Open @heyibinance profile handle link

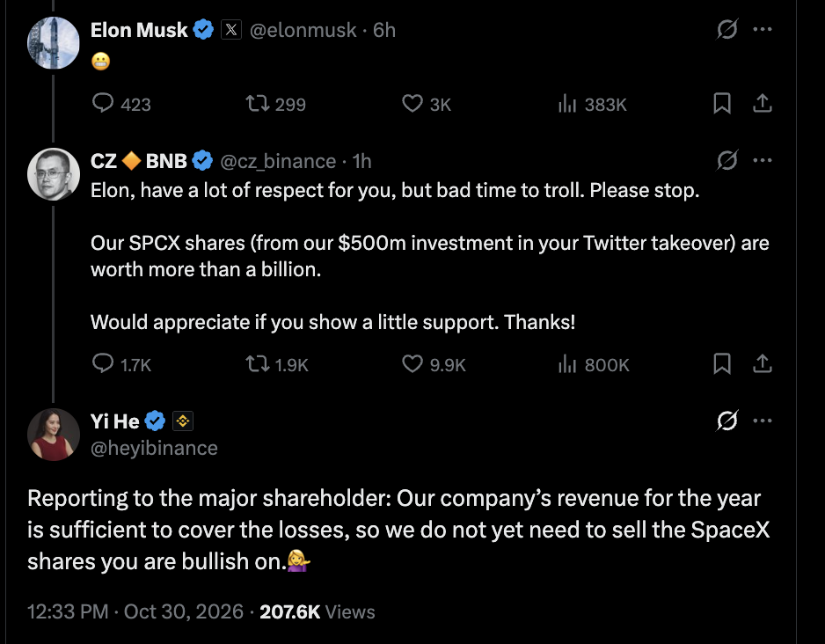[x=154, y=449]
